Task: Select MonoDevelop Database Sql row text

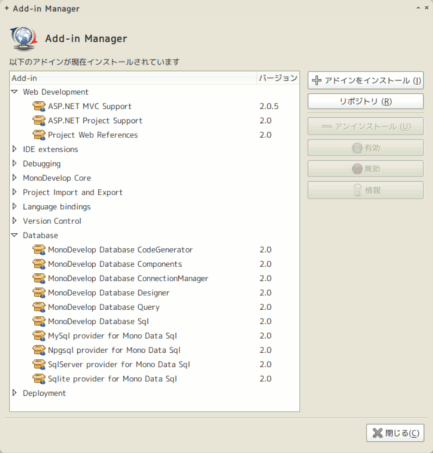Action: (x=98, y=321)
